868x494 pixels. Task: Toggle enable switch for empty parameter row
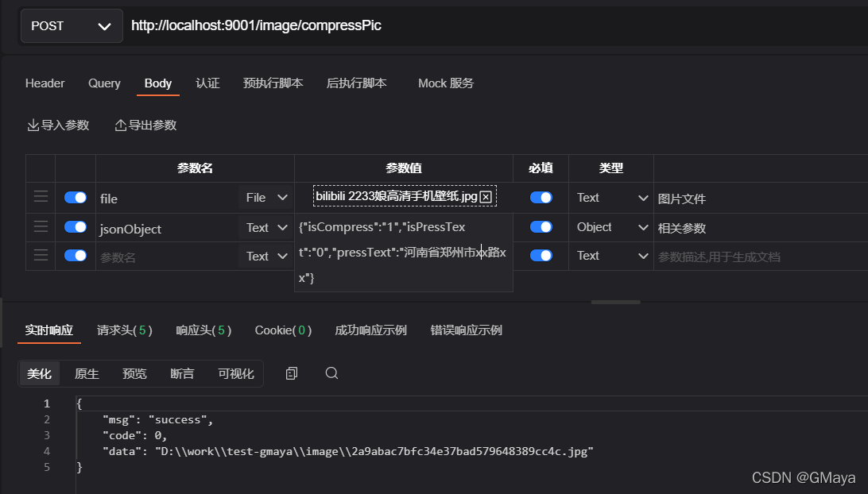(x=76, y=256)
